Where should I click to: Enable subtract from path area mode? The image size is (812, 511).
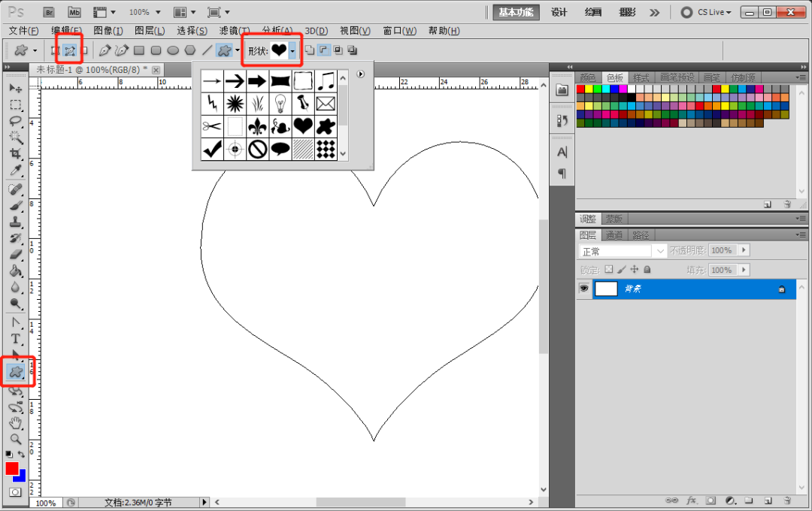pyautogui.click(x=323, y=50)
